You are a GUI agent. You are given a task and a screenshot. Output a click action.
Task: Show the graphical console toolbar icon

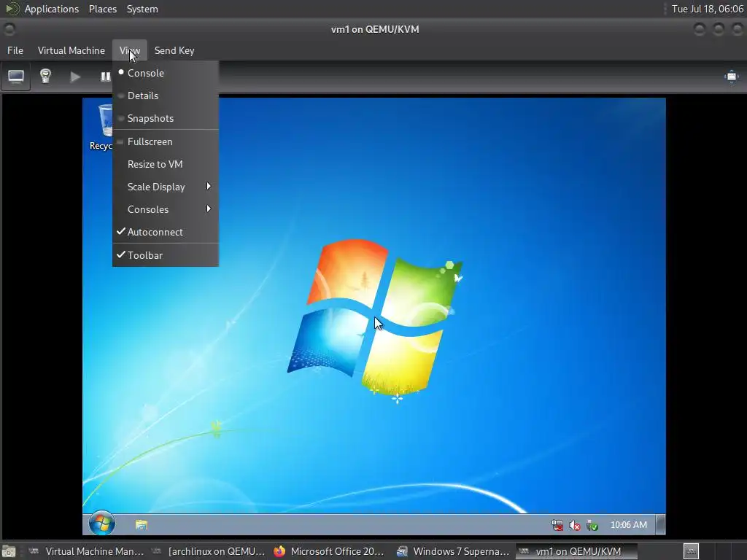tap(16, 77)
